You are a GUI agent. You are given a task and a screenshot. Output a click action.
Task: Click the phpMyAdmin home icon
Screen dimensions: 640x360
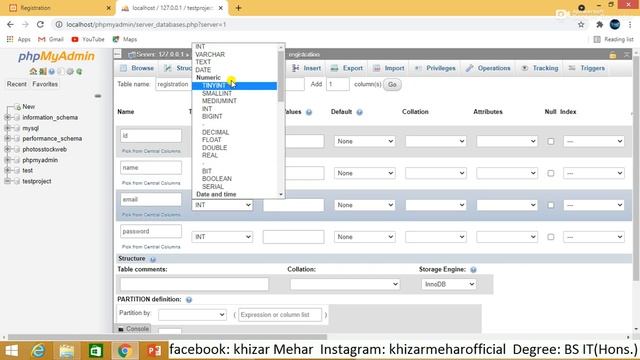pos(33,71)
